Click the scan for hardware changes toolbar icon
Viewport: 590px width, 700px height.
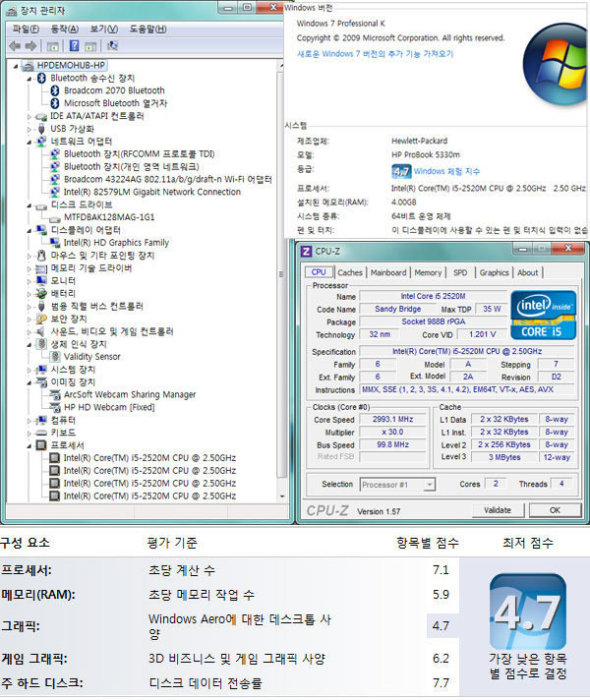pyautogui.click(x=112, y=46)
